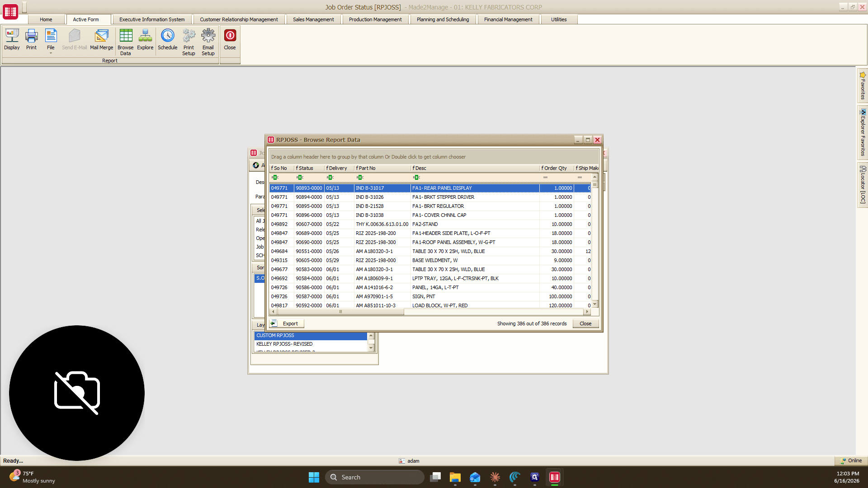Open the Locator [LOC] side panel
The height and width of the screenshot is (488, 868).
point(863,184)
